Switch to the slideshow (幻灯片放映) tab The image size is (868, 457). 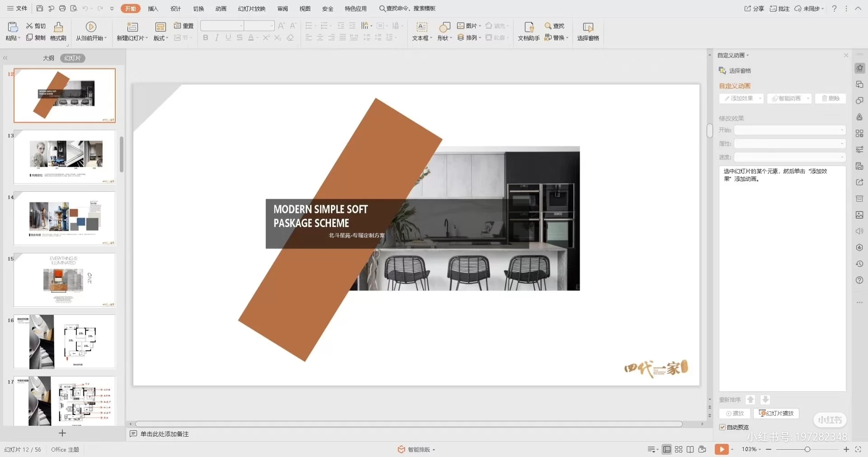[x=252, y=9]
